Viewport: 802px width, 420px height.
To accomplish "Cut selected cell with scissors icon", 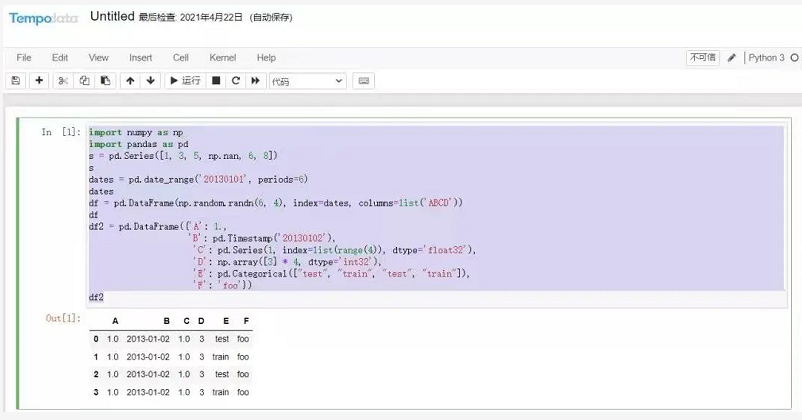I will pos(63,81).
